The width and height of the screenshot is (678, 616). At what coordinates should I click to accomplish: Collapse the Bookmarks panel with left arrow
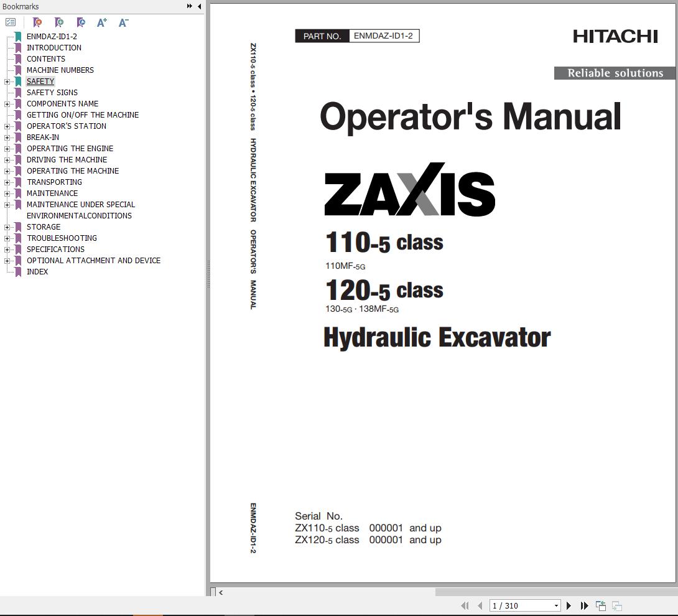tap(199, 6)
